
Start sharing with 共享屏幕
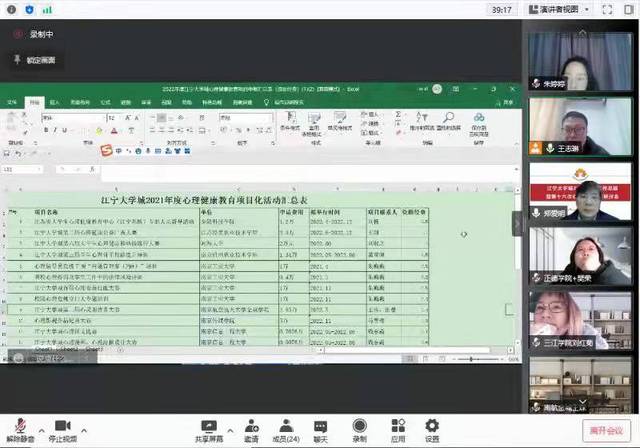point(209,431)
